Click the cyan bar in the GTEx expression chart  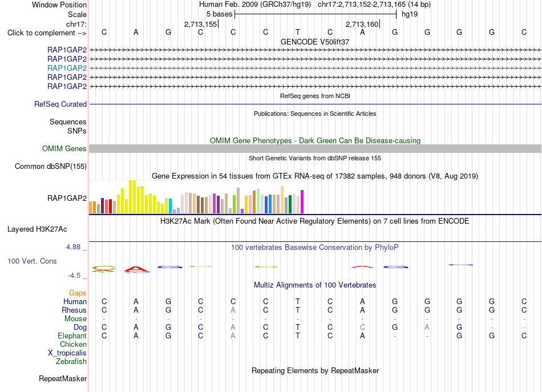(170, 205)
